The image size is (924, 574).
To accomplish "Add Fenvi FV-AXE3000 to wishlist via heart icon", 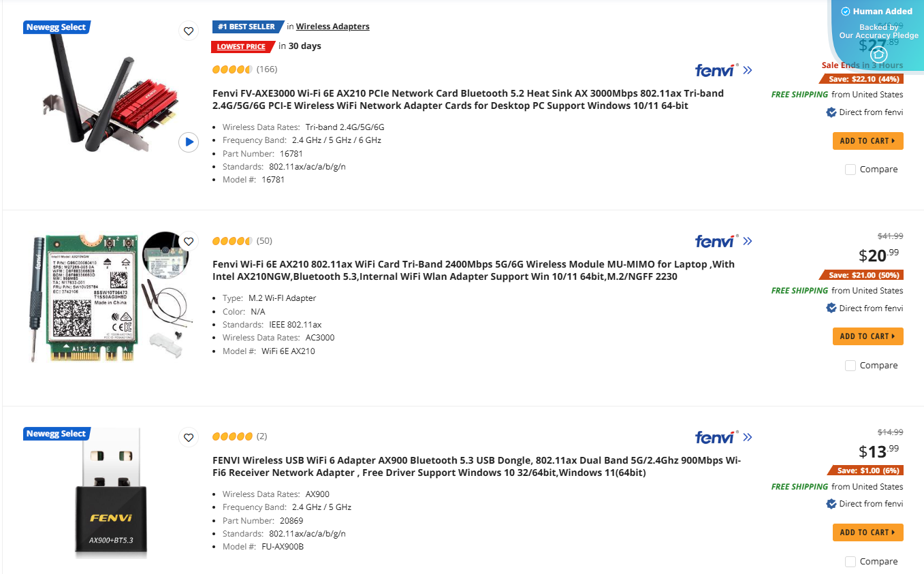I will 189,31.
